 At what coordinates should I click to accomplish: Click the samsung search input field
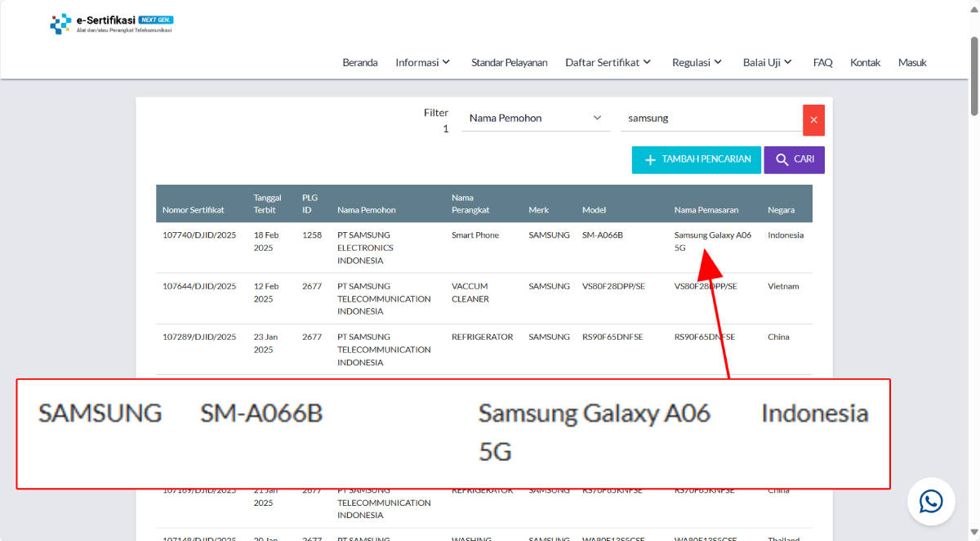710,118
